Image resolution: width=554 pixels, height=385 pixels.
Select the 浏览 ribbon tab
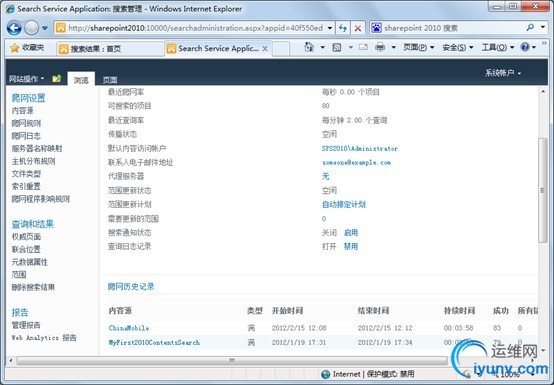[x=81, y=80]
